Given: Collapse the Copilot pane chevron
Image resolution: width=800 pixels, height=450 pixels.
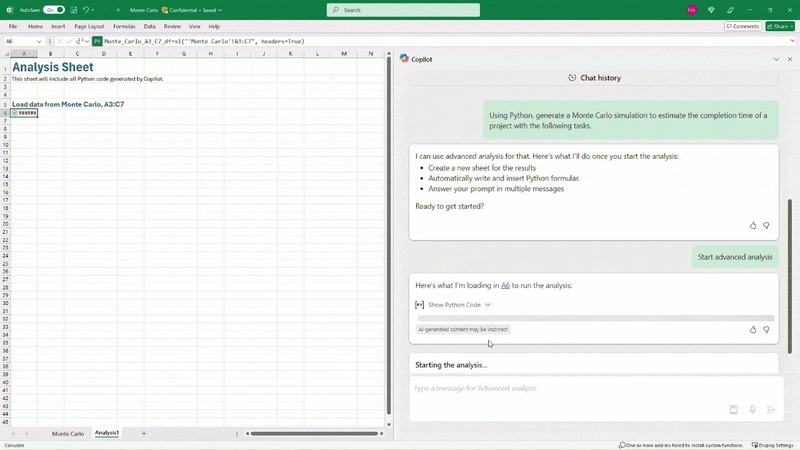Looking at the screenshot, I should click(776, 59).
